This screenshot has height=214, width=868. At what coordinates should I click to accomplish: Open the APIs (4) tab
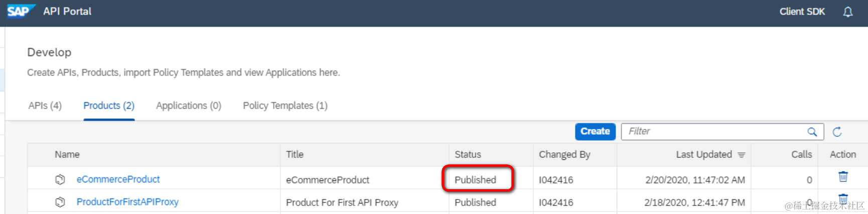pyautogui.click(x=45, y=106)
